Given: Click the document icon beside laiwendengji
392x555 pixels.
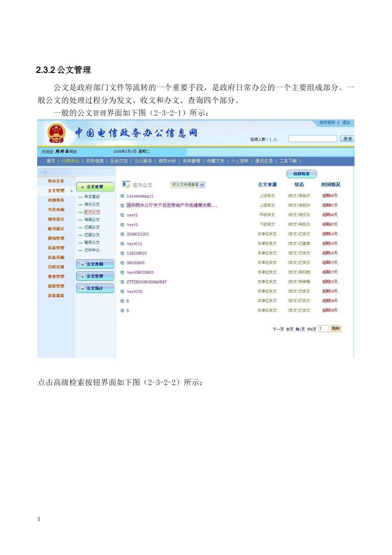Looking at the screenshot, I should 122,196.
